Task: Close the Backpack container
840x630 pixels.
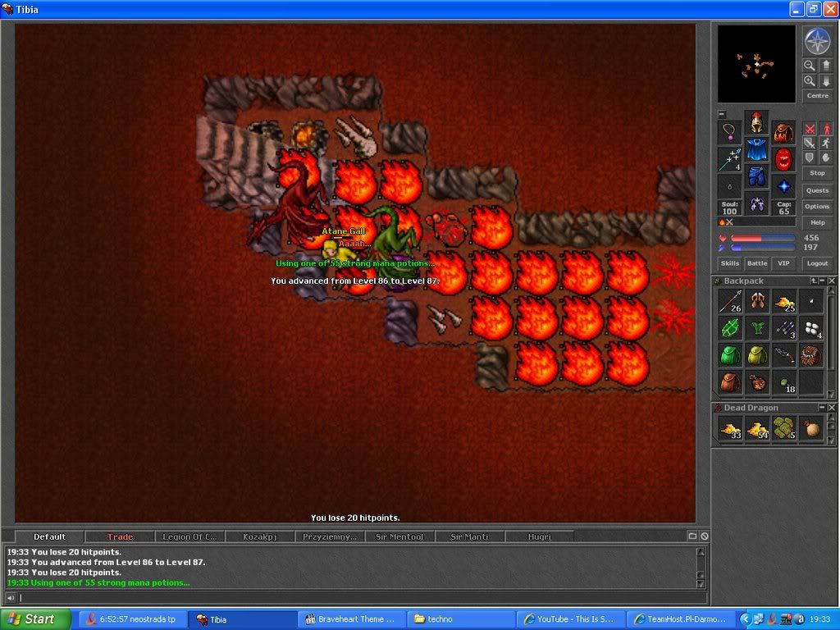Action: click(x=832, y=281)
